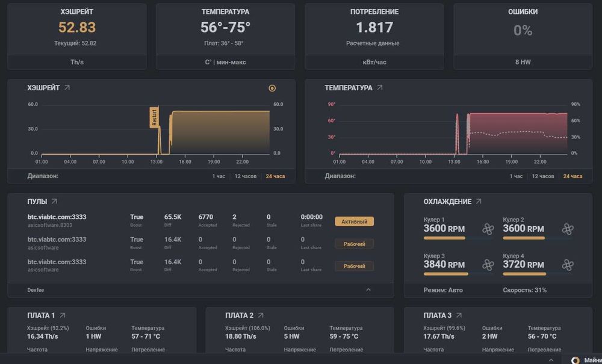Screen dimensions: 602x364
Task: Click the Активный pool status button
Action: point(354,221)
